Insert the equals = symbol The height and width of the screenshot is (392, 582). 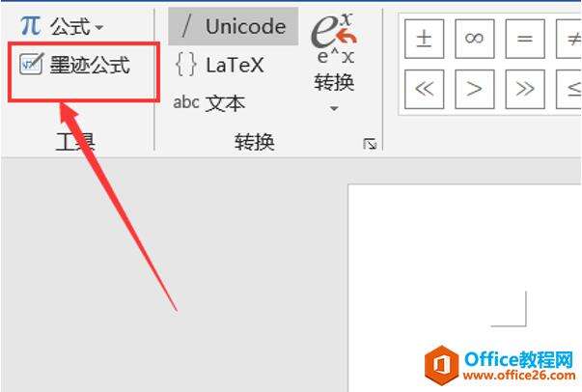(525, 39)
